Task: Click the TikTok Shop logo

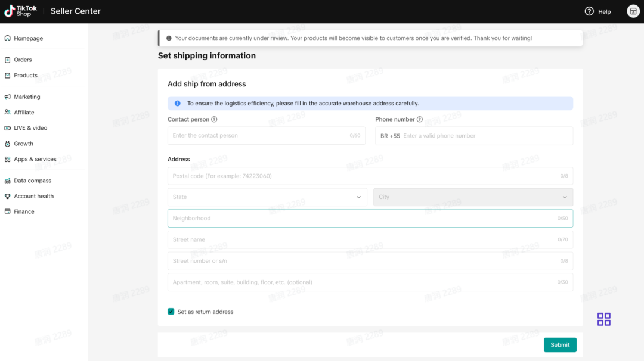Action: [x=20, y=11]
